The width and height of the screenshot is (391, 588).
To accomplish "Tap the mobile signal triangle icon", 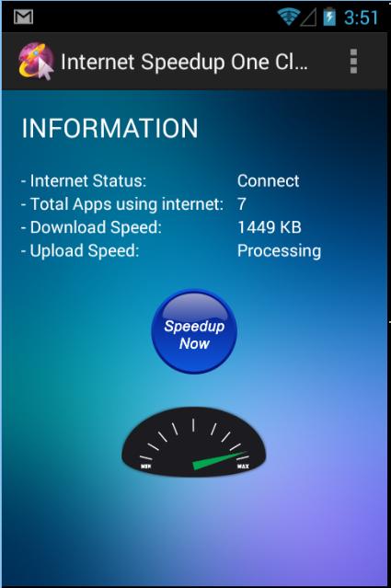I will (308, 17).
